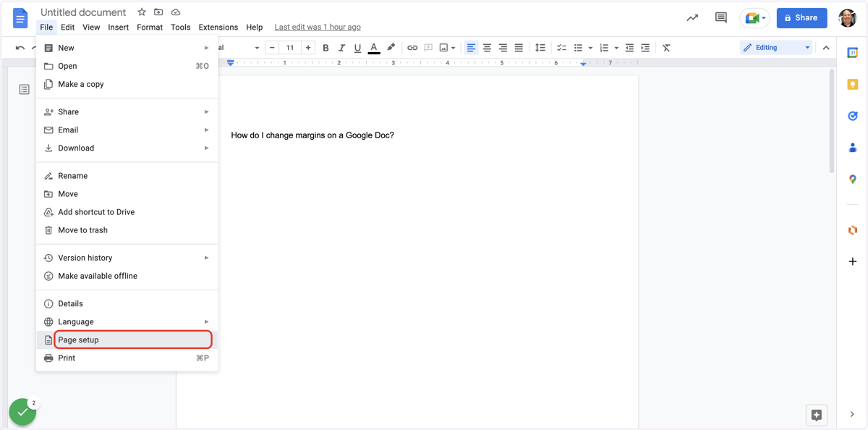Open the Edit menu
Screen dimensions: 868x430
click(x=67, y=28)
